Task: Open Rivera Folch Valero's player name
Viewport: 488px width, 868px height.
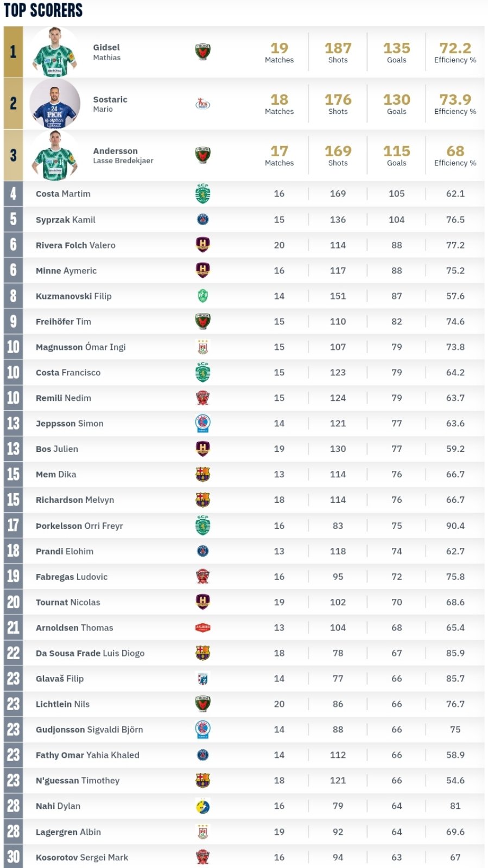Action: point(75,245)
